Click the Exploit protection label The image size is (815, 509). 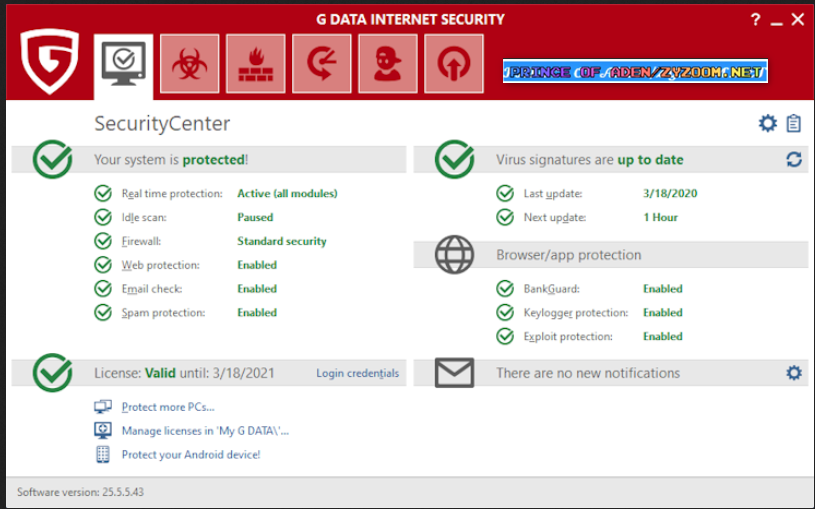(x=568, y=336)
